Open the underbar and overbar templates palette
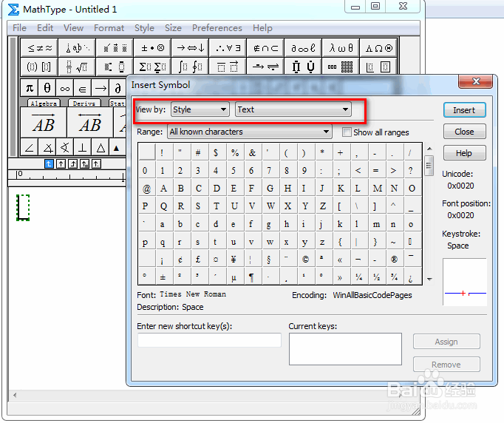This screenshot has height=423, width=504. pyautogui.click(x=228, y=67)
